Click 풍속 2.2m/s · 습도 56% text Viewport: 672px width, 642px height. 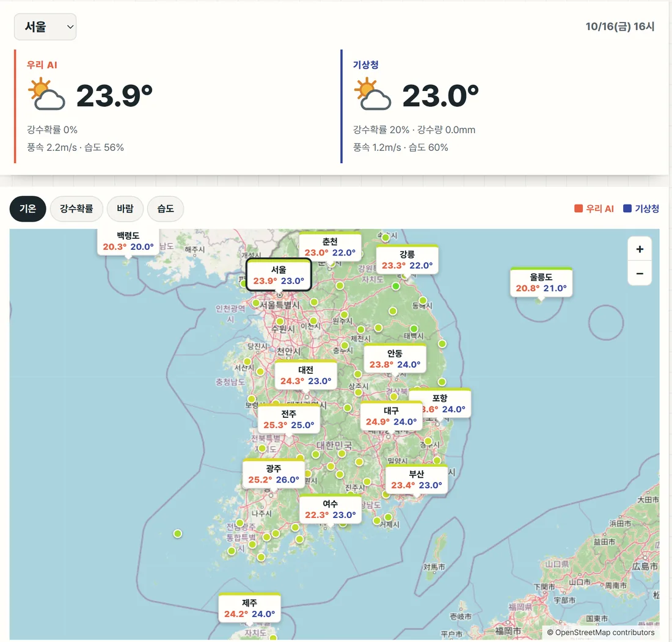tap(75, 147)
